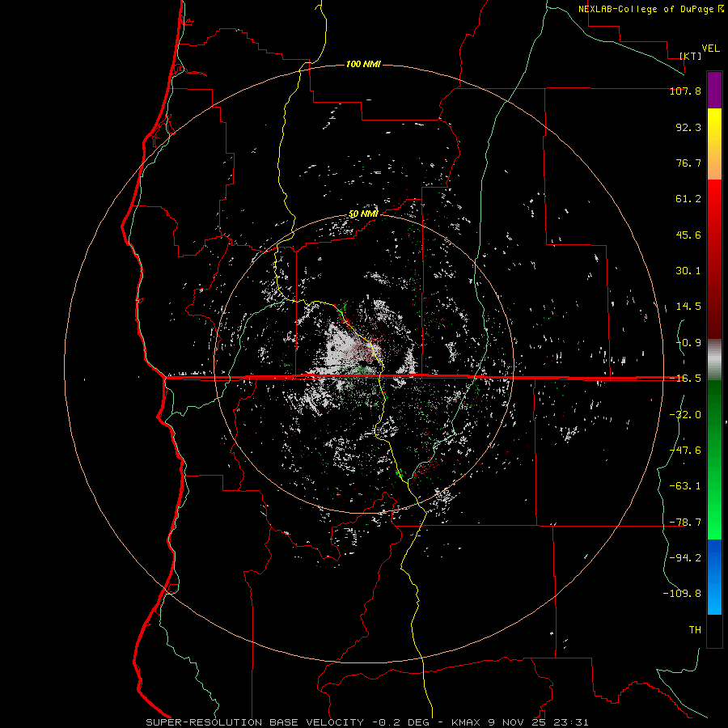The width and height of the screenshot is (728, 728).
Task: Click the -32.0 velocity scale value
Action: pyautogui.click(x=685, y=415)
